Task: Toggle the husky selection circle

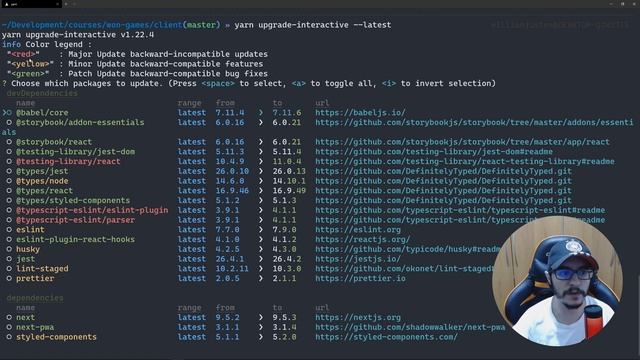Action: tap(9, 249)
